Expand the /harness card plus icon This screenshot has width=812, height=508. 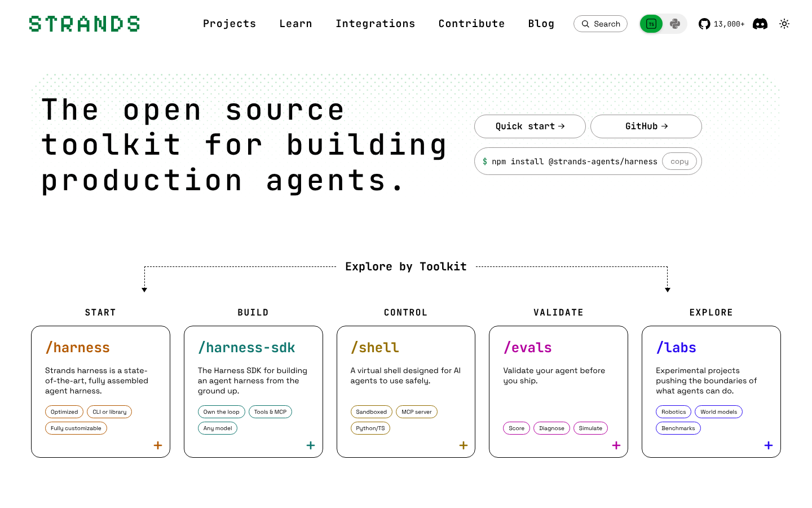point(158,445)
